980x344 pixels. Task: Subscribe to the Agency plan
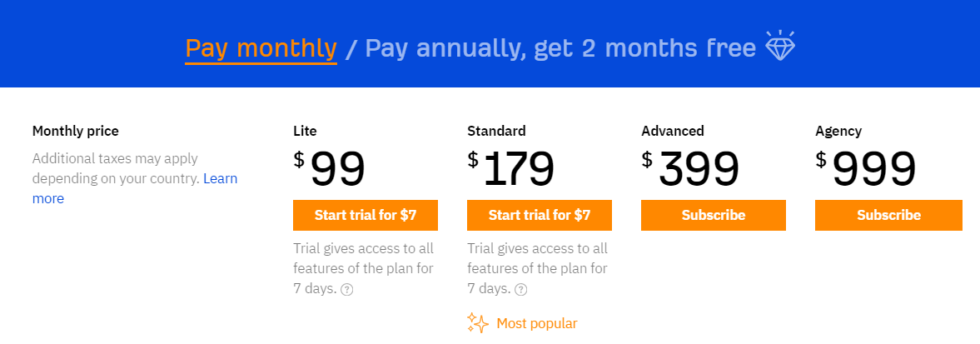(888, 215)
